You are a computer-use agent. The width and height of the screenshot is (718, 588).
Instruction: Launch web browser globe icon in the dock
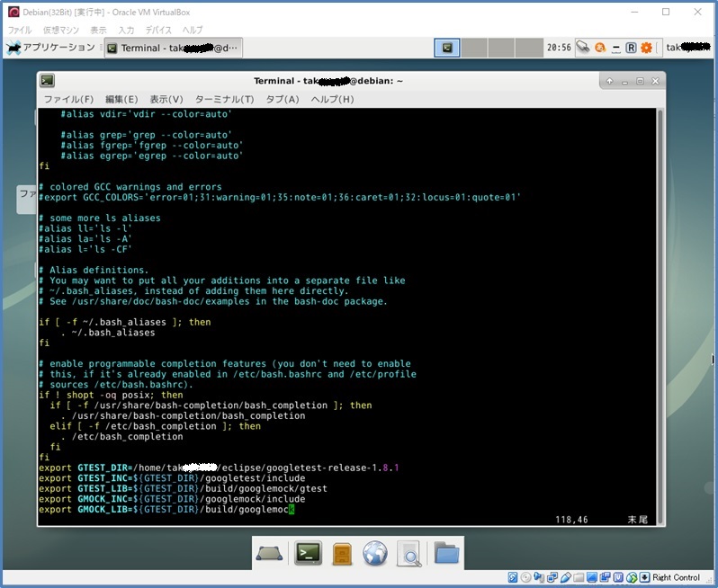tap(375, 554)
